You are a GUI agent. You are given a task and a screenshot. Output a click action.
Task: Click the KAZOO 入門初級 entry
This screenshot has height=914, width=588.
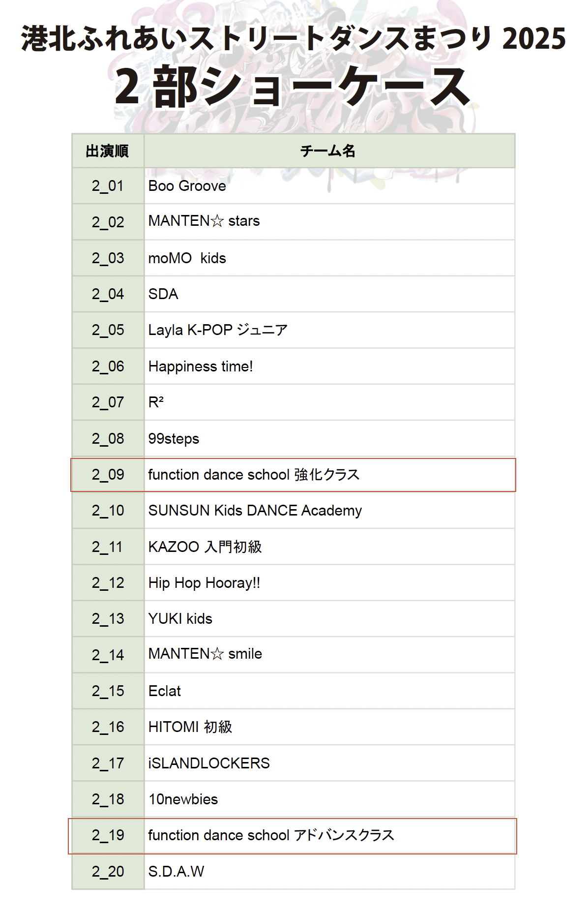tap(205, 547)
